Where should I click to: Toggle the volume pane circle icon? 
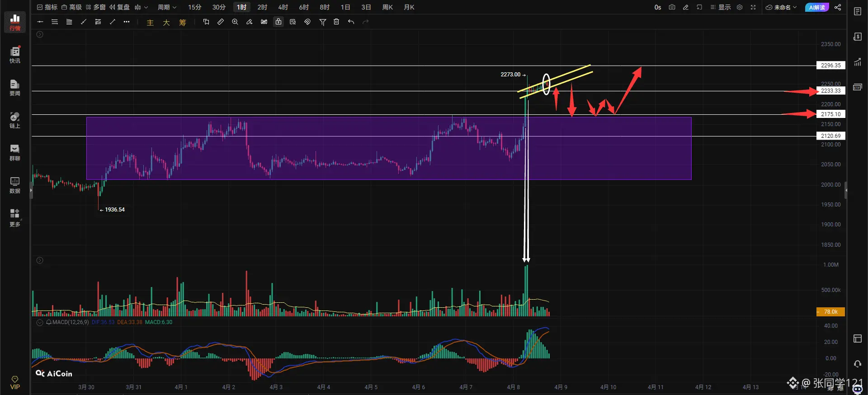(x=40, y=260)
